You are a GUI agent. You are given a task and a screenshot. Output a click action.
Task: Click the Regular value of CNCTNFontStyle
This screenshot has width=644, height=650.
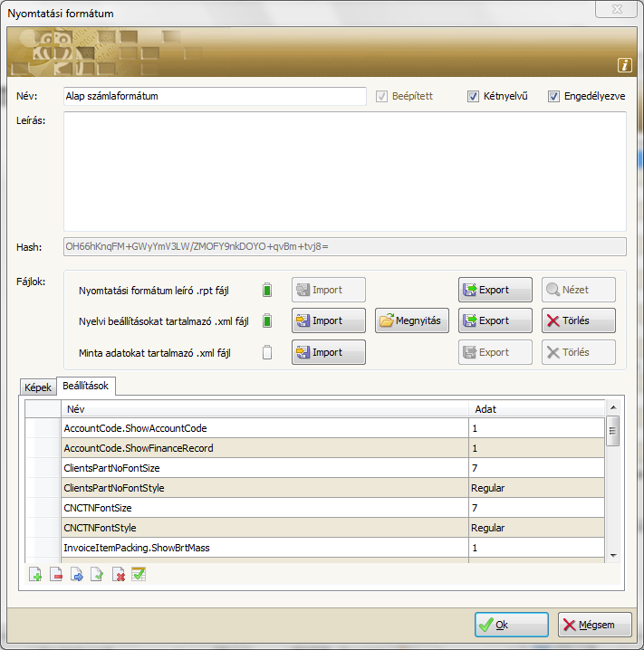(x=536, y=528)
